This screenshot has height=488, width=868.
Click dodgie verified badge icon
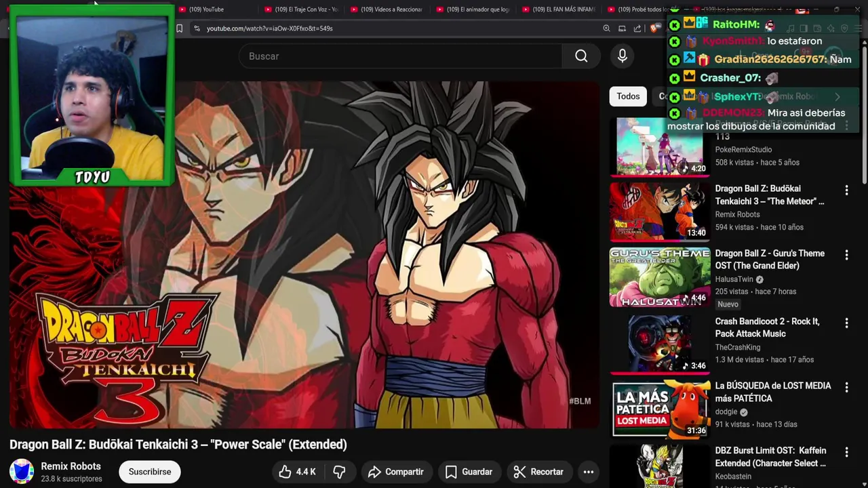(x=743, y=412)
